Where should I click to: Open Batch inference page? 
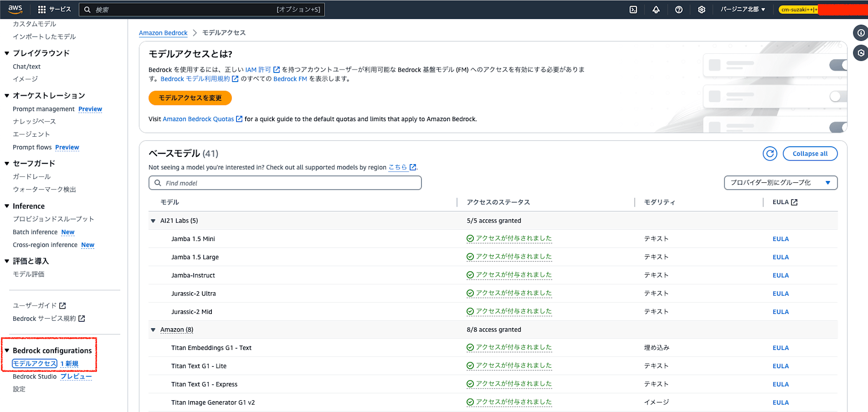click(x=35, y=232)
